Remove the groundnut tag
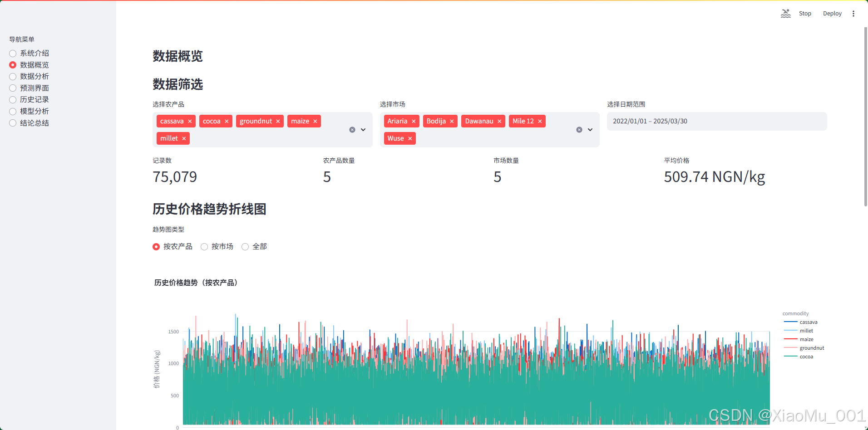The height and width of the screenshot is (430, 868). 278,122
